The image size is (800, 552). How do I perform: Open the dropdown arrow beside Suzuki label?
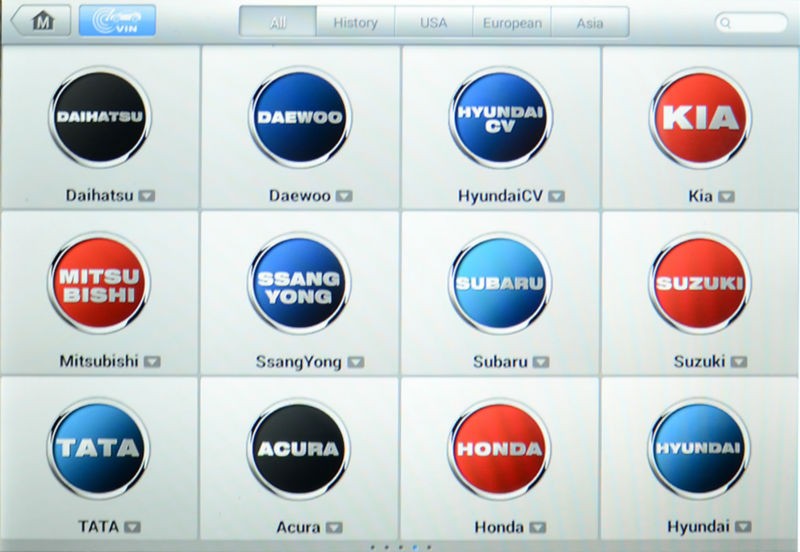pyautogui.click(x=739, y=362)
